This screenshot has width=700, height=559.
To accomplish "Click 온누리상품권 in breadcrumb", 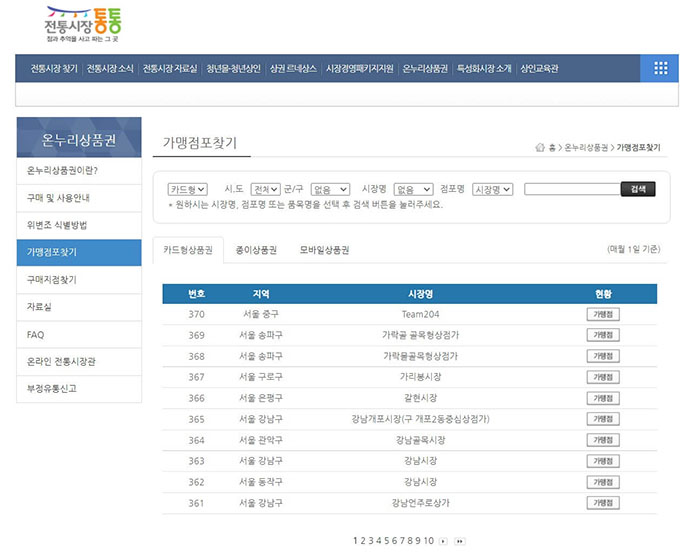I will click(586, 147).
